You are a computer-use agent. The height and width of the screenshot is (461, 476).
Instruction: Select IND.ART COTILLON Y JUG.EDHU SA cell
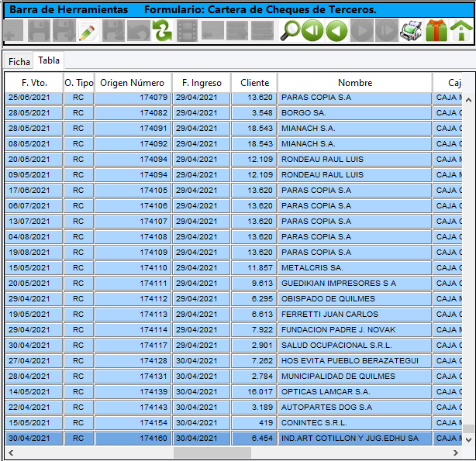(354, 439)
